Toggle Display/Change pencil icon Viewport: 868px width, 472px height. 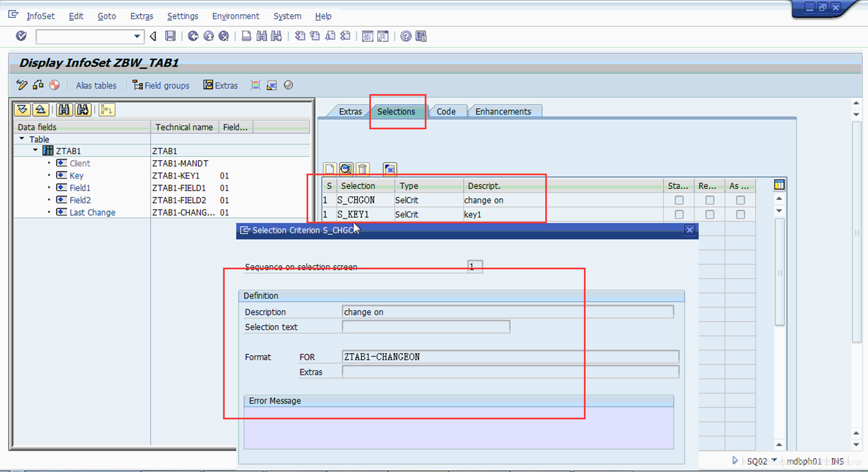(22, 85)
